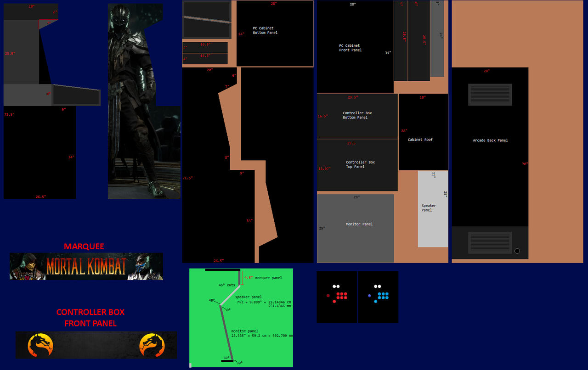This screenshot has height=370, width=588.
Task: Click the round cable hole on the back panel
Action: click(x=517, y=251)
